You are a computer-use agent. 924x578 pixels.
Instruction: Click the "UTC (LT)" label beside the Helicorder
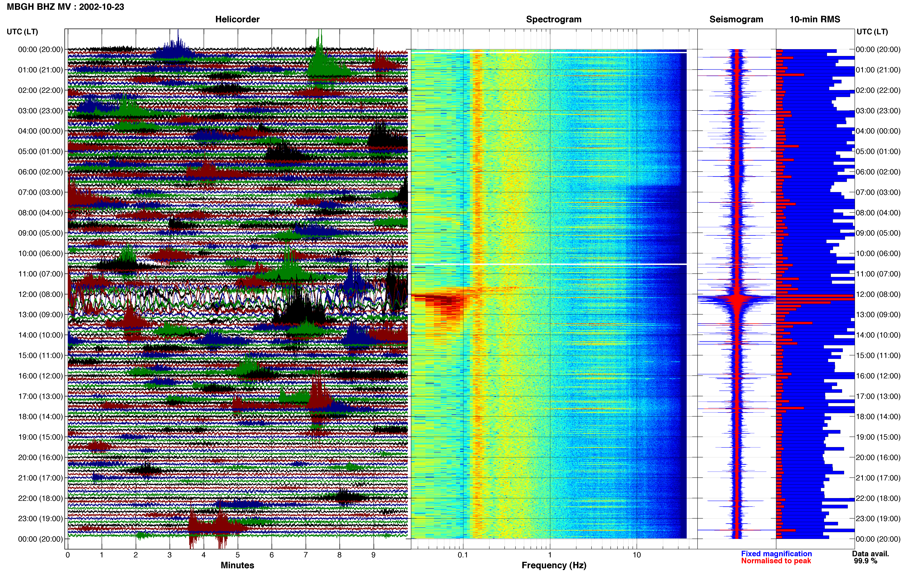coord(22,32)
